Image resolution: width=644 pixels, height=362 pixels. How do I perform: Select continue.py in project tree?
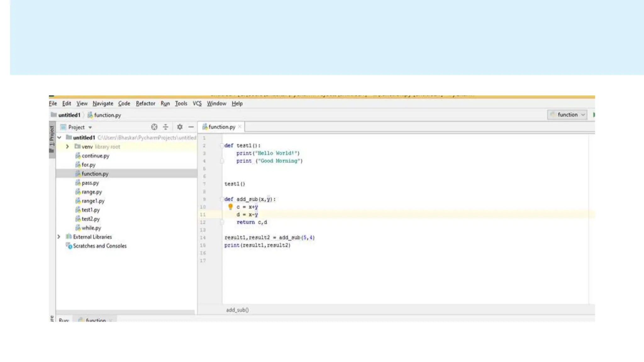point(92,156)
